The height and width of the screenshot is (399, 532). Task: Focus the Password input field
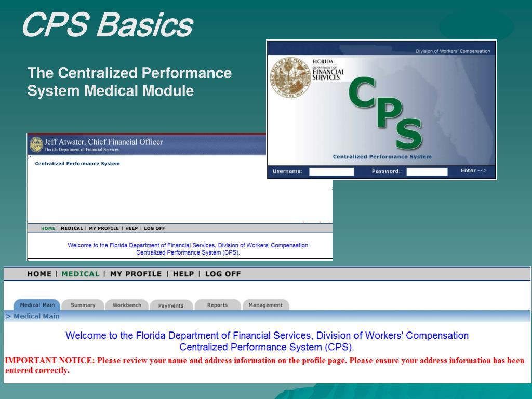pyautogui.click(x=427, y=171)
